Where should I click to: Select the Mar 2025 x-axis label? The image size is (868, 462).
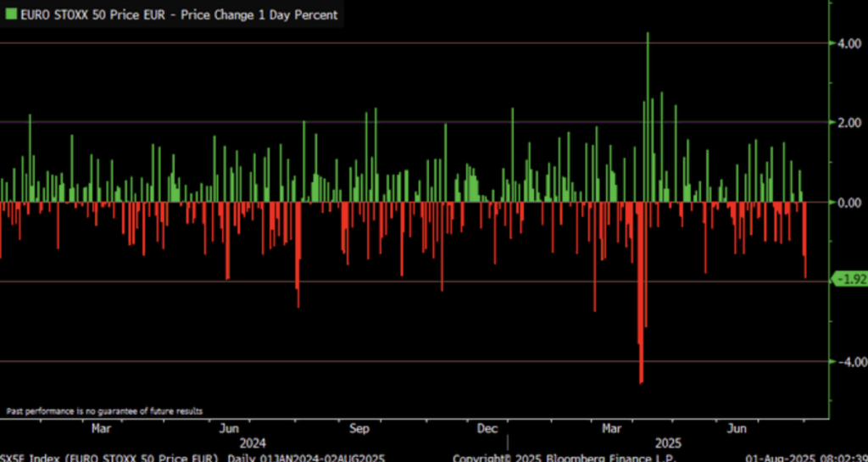click(612, 428)
